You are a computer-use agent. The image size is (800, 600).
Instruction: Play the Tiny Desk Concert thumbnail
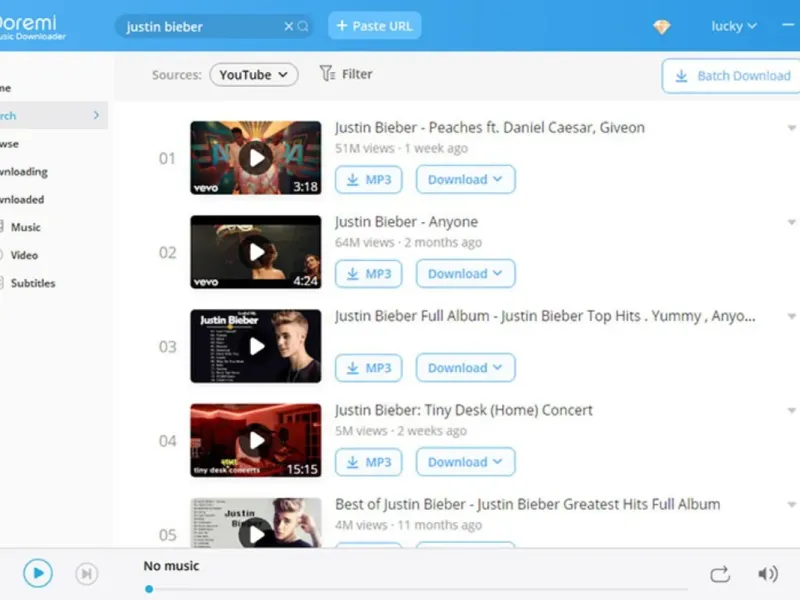pos(256,440)
